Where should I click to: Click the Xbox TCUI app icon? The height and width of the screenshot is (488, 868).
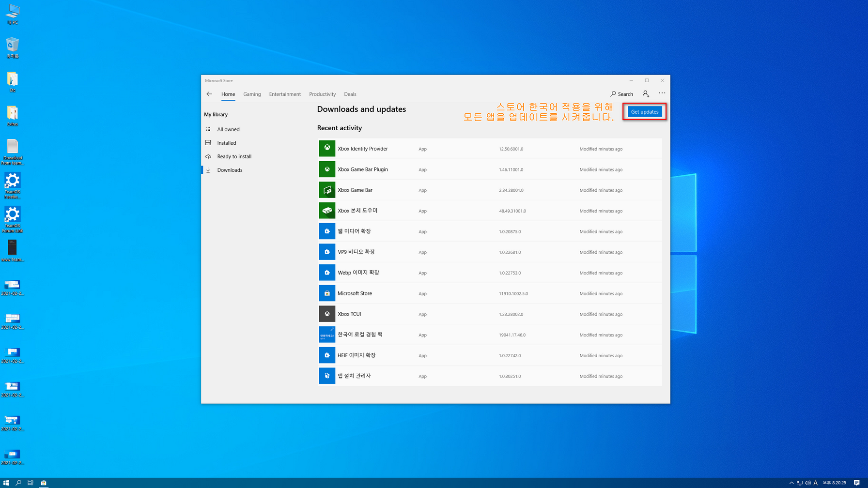[x=327, y=314]
